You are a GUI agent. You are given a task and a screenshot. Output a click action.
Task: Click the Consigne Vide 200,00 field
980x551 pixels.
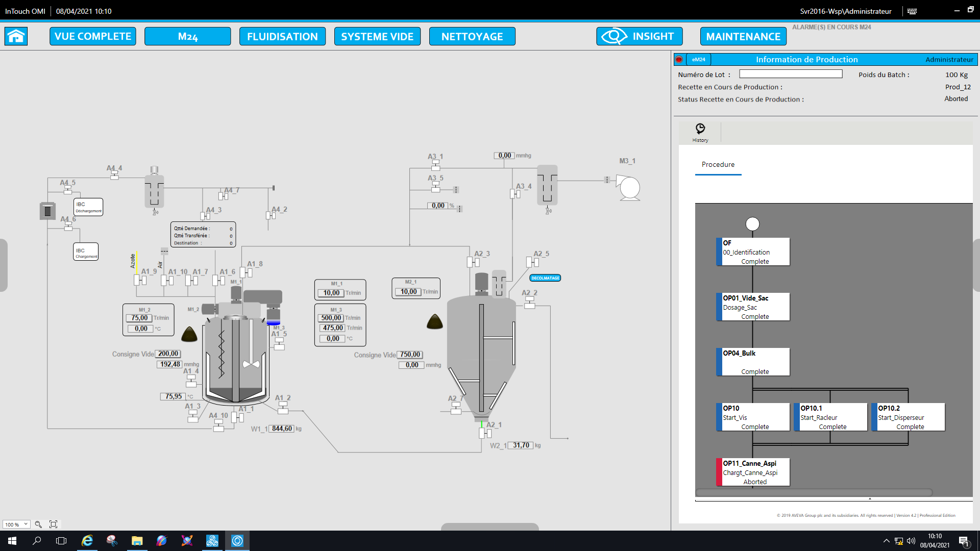point(168,354)
